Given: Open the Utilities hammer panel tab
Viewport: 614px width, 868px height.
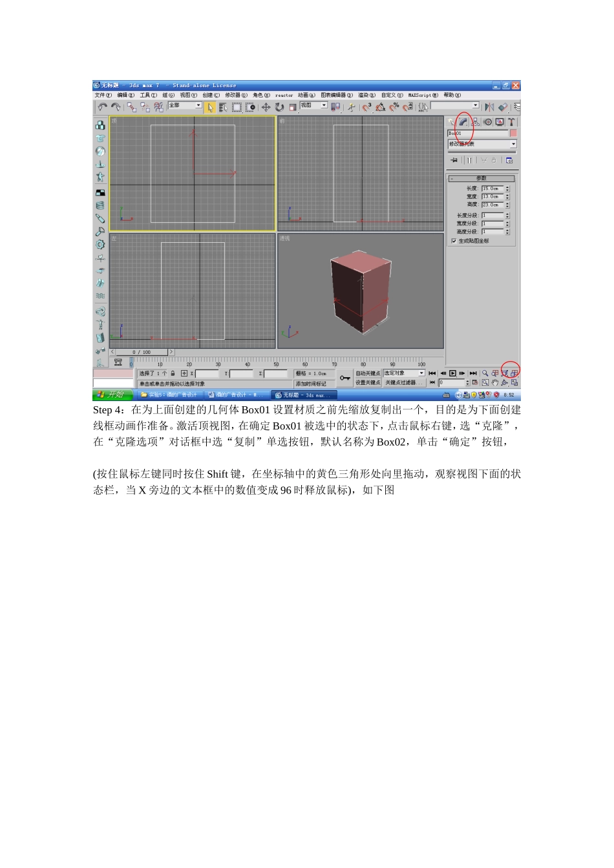Looking at the screenshot, I should [511, 122].
